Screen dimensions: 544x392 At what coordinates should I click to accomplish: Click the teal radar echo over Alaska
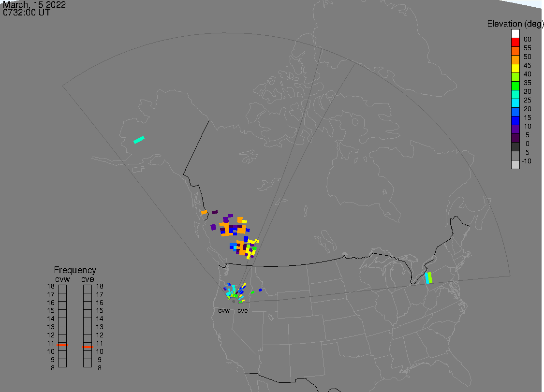point(139,140)
